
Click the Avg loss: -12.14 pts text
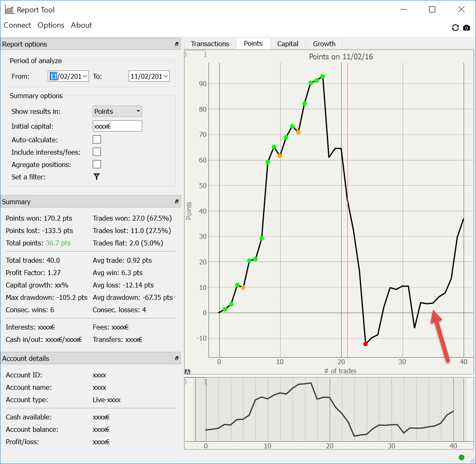pyautogui.click(x=123, y=285)
